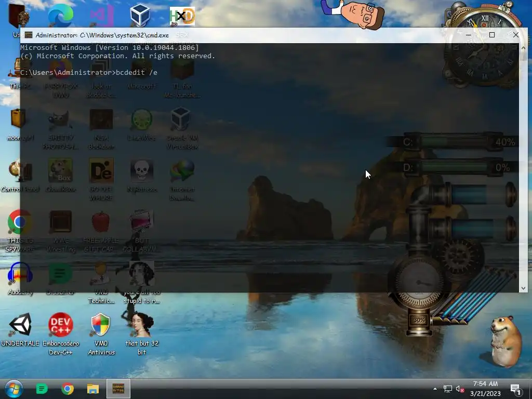The width and height of the screenshot is (532, 399).
Task: Select the Chrome 'THIS IS SPYWARE' desktop icon
Action: point(20,231)
